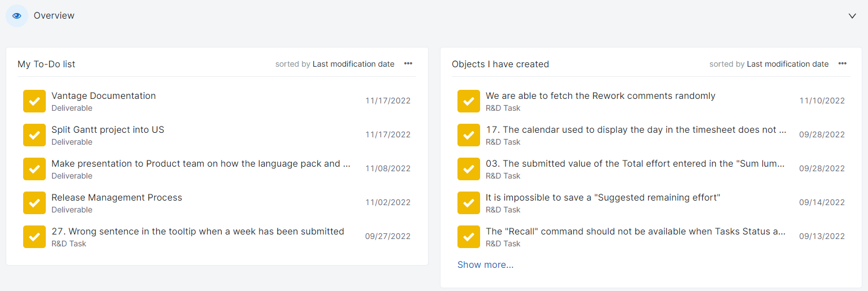Click the "Recall" command task checkmark icon
Screen dimensions: 868x291
click(x=469, y=237)
